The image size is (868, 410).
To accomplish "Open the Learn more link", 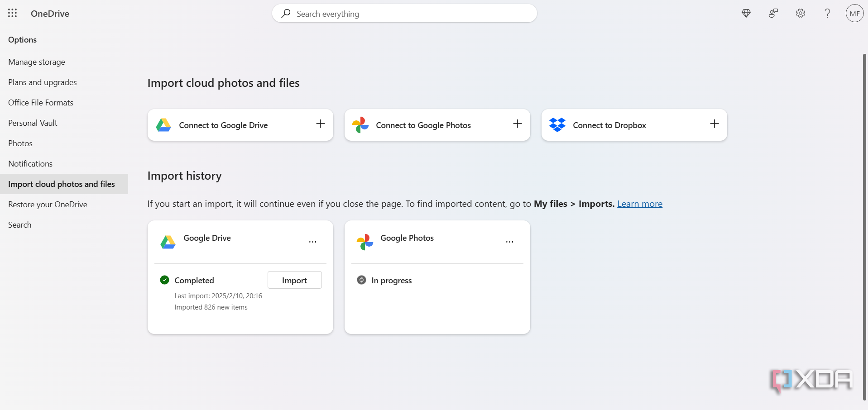I will tap(640, 204).
